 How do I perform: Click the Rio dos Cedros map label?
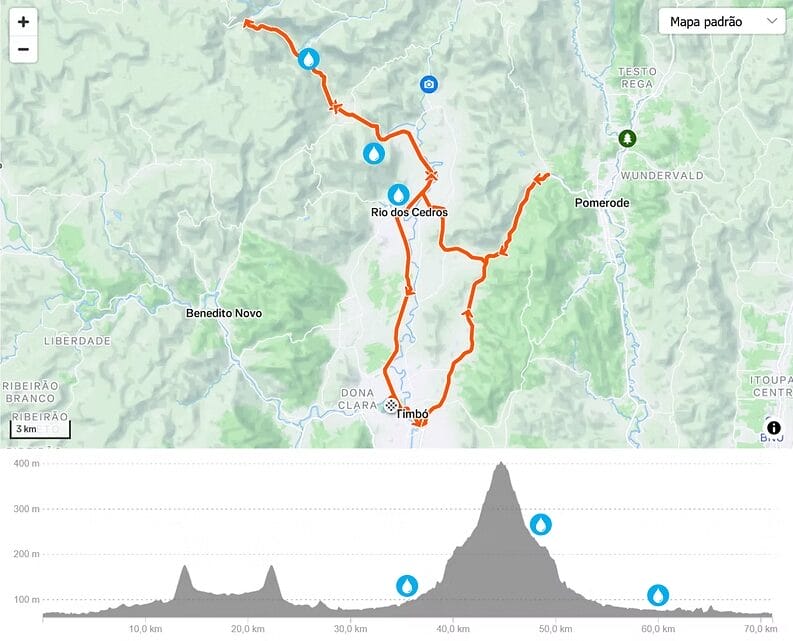(x=409, y=212)
